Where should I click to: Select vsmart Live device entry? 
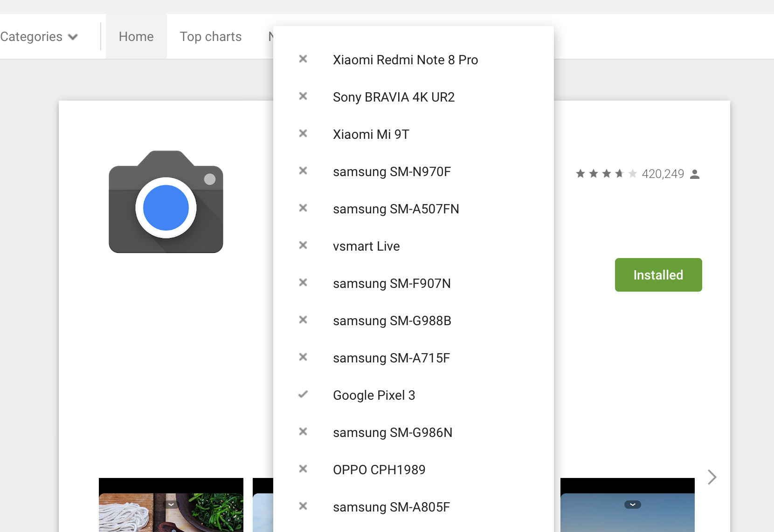point(414,246)
